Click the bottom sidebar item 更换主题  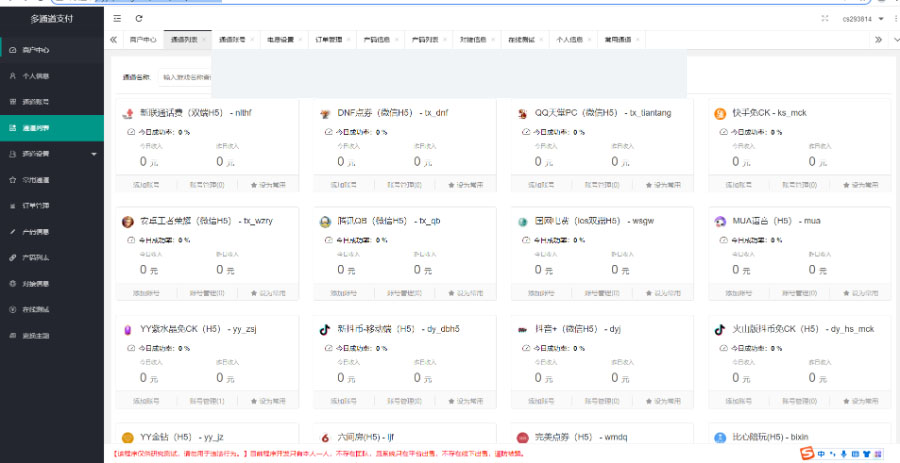(52, 336)
